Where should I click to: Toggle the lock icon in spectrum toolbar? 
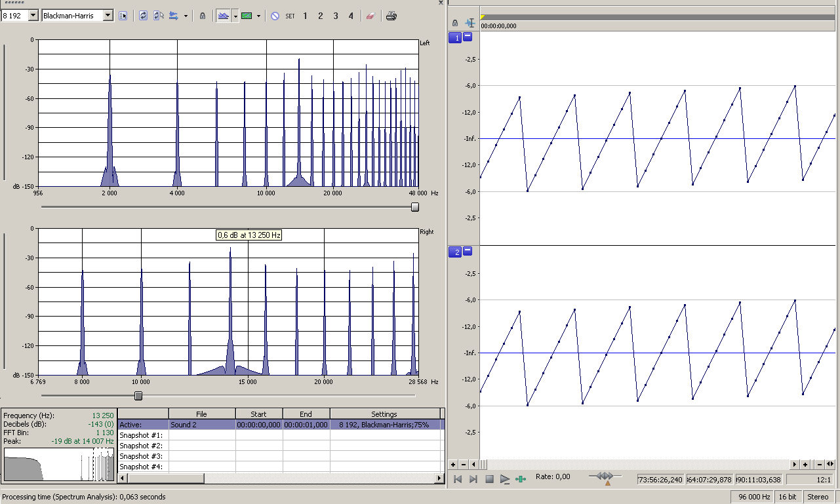203,16
